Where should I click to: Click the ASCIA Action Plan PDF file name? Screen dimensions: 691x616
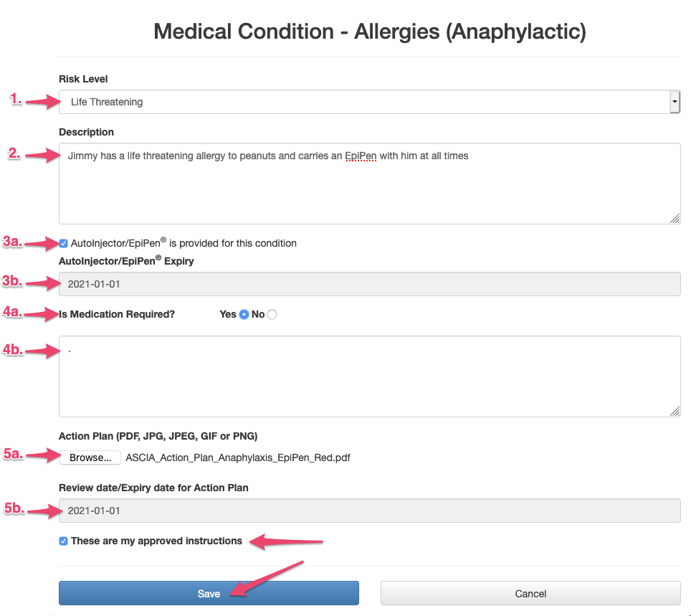[x=238, y=458]
